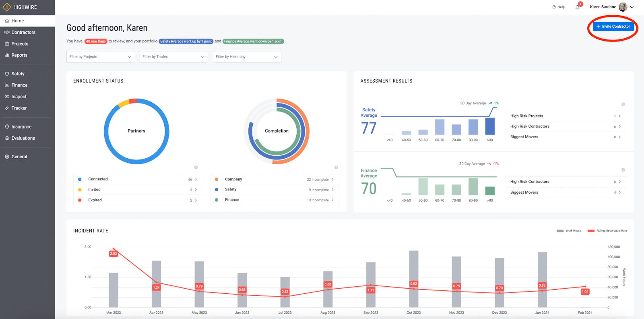Click the Completion chart info icon
This screenshot has height=319, width=644.
(336, 167)
